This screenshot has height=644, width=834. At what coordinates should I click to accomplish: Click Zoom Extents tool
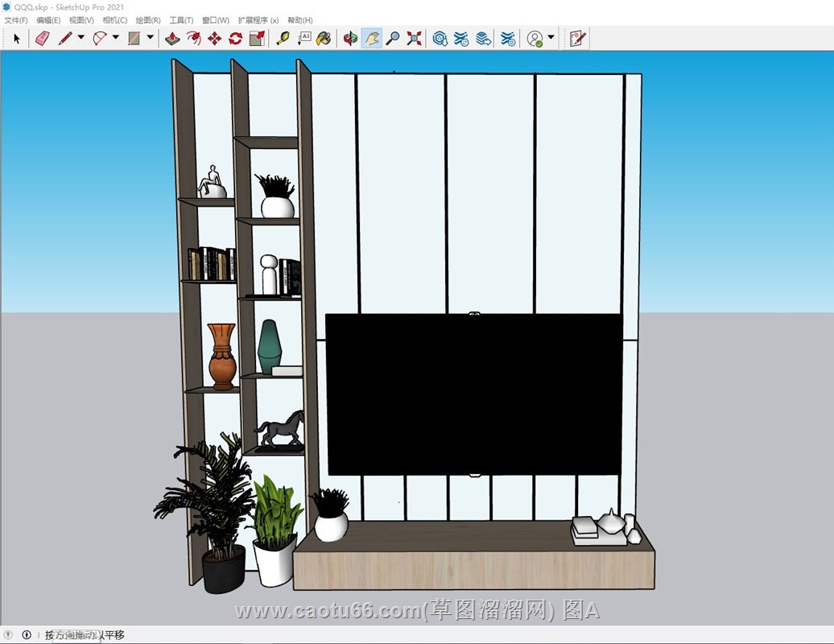tap(414, 38)
